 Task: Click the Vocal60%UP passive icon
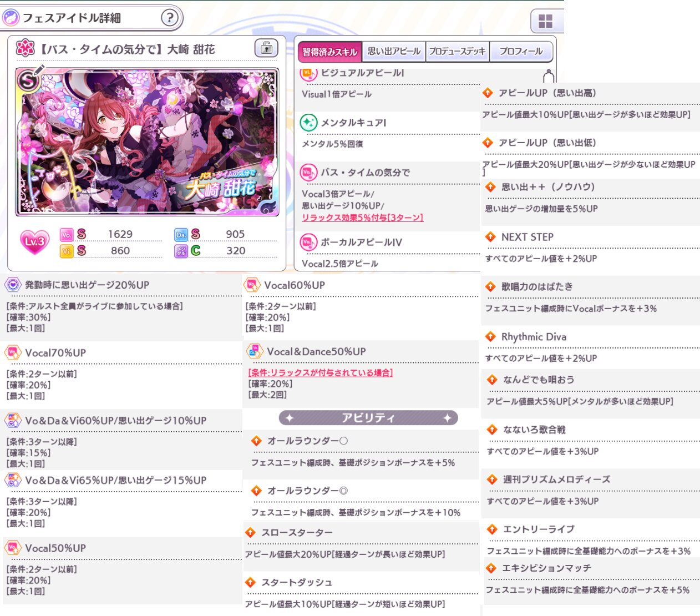(x=252, y=285)
